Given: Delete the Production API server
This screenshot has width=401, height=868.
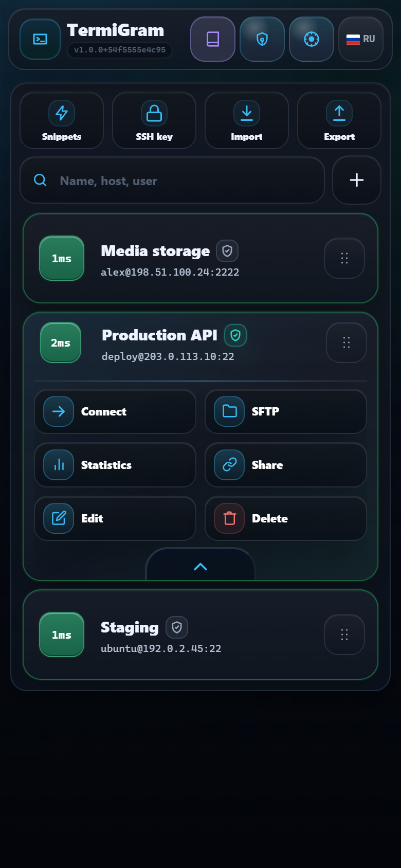Looking at the screenshot, I should (x=286, y=518).
